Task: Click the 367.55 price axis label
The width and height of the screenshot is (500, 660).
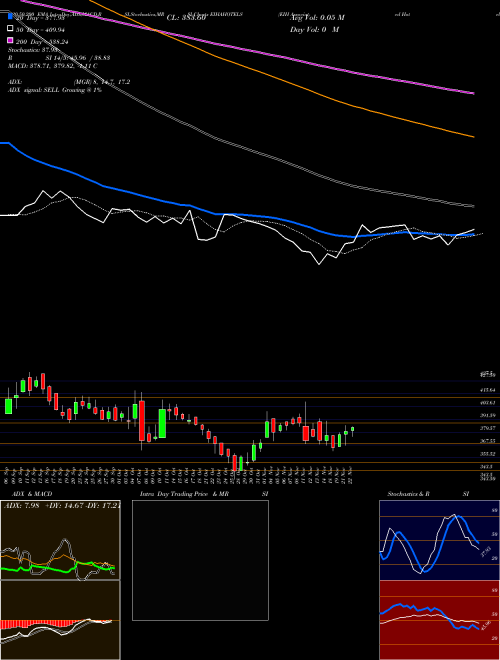Action: click(487, 441)
